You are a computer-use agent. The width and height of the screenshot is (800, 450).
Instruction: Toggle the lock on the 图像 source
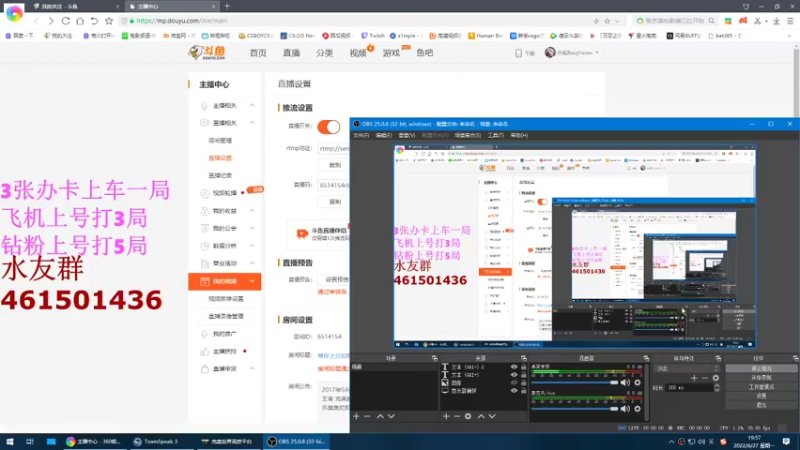(523, 383)
